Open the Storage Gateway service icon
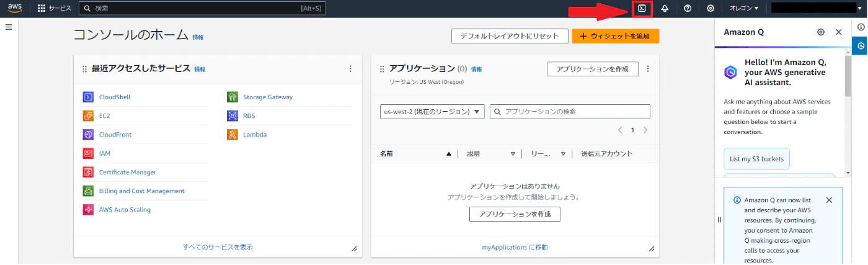The width and height of the screenshot is (868, 265). pyautogui.click(x=232, y=97)
